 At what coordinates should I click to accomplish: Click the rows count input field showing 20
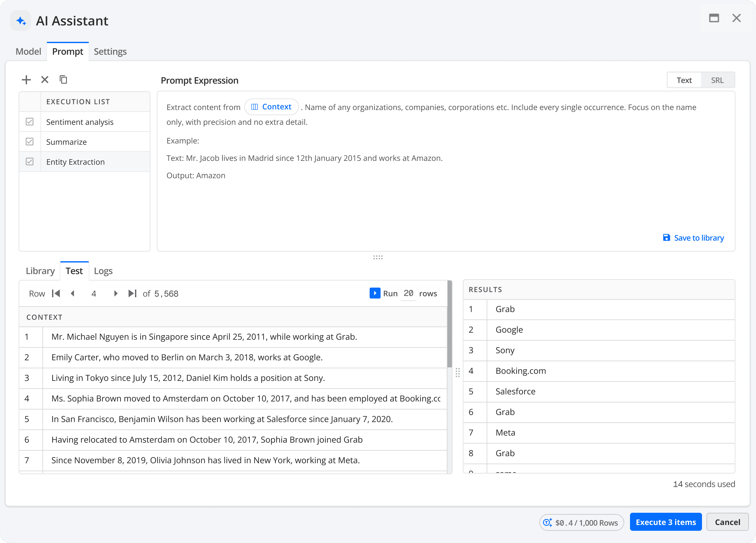408,293
